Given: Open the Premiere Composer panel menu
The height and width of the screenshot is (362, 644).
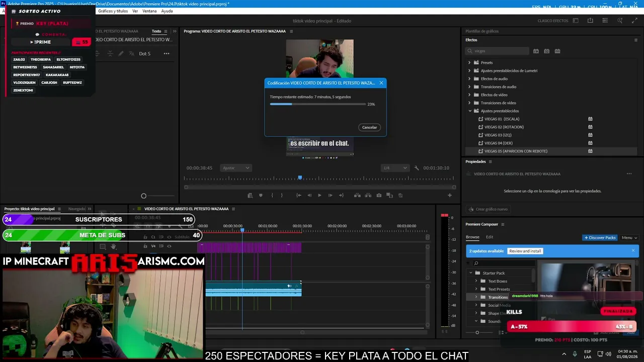Looking at the screenshot, I should click(503, 224).
